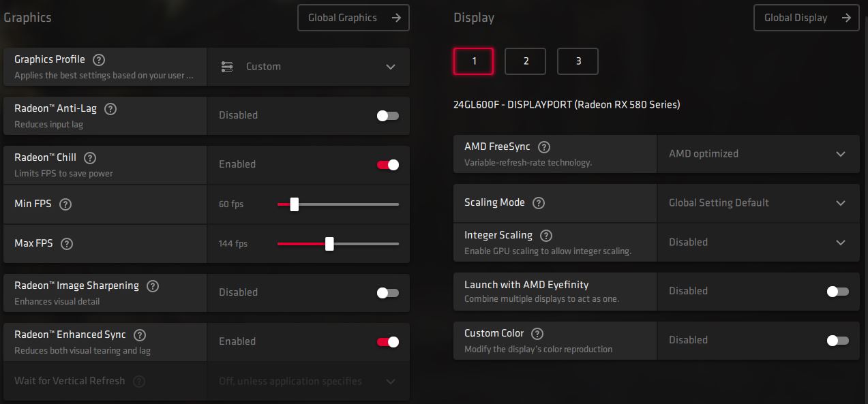Viewport: 868px width, 404px height.
Task: Click help icon beside Radeon Image Sharpening
Action: (x=153, y=286)
